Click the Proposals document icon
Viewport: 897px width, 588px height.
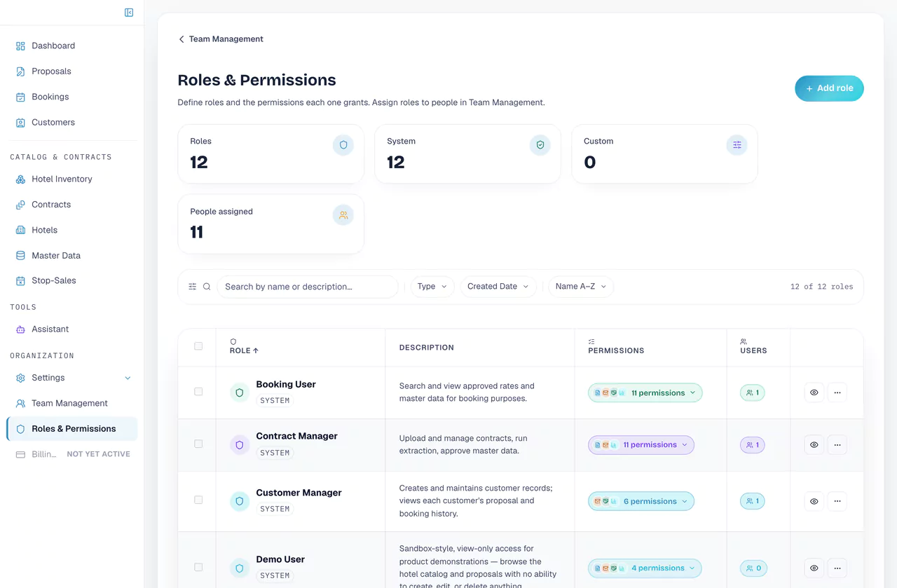pos(20,71)
